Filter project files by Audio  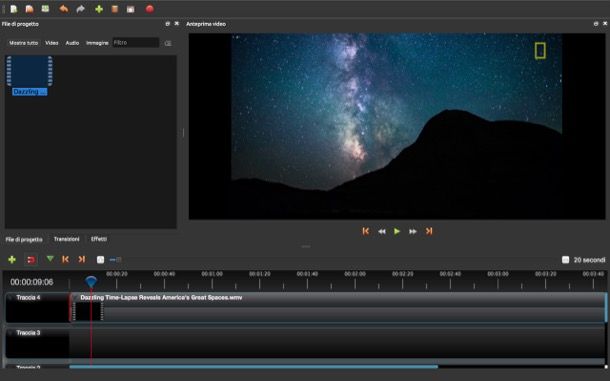72,43
